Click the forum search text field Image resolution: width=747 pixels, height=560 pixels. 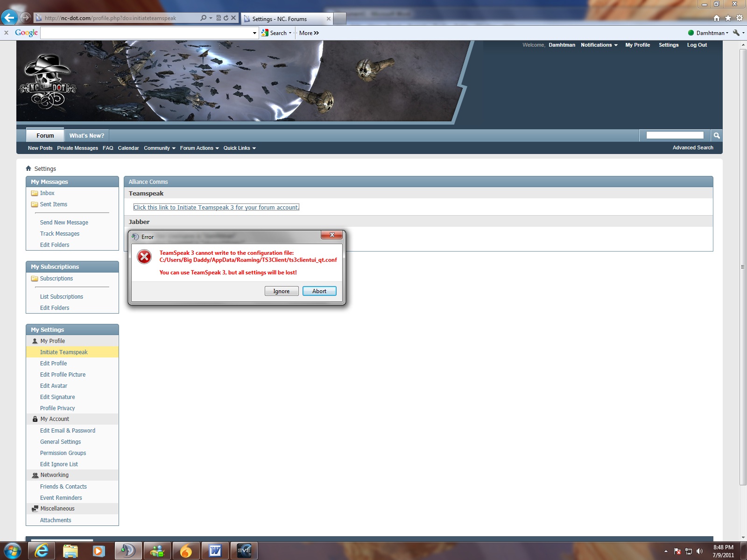(x=675, y=135)
